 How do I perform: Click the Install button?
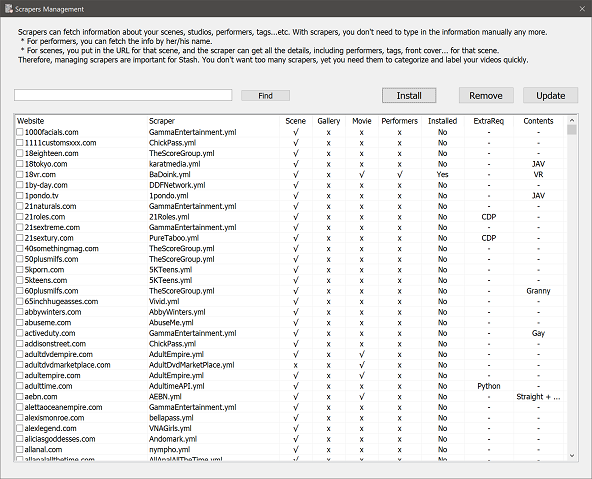409,95
